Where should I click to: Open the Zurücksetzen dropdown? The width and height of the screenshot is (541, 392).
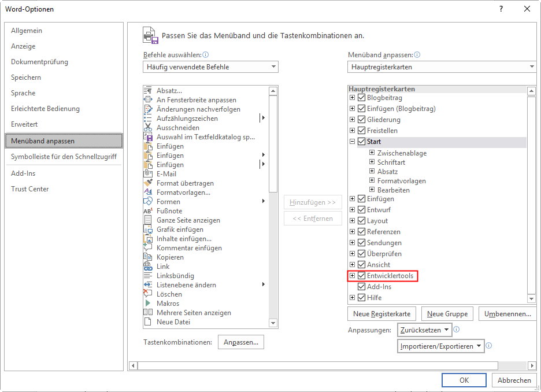point(424,330)
